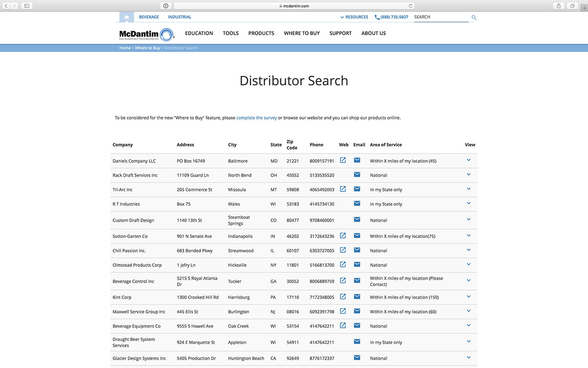Open the Education menu
This screenshot has height=368, width=588.
pyautogui.click(x=199, y=33)
